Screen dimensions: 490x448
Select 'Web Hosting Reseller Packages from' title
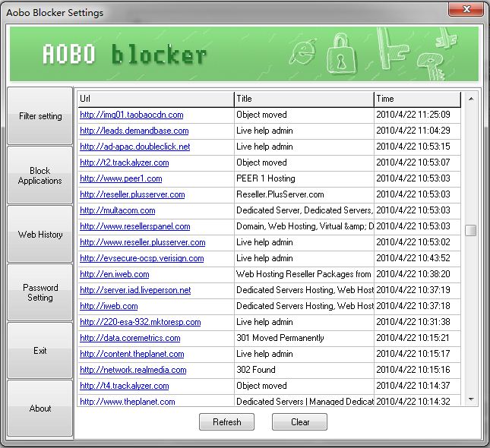pos(304,274)
